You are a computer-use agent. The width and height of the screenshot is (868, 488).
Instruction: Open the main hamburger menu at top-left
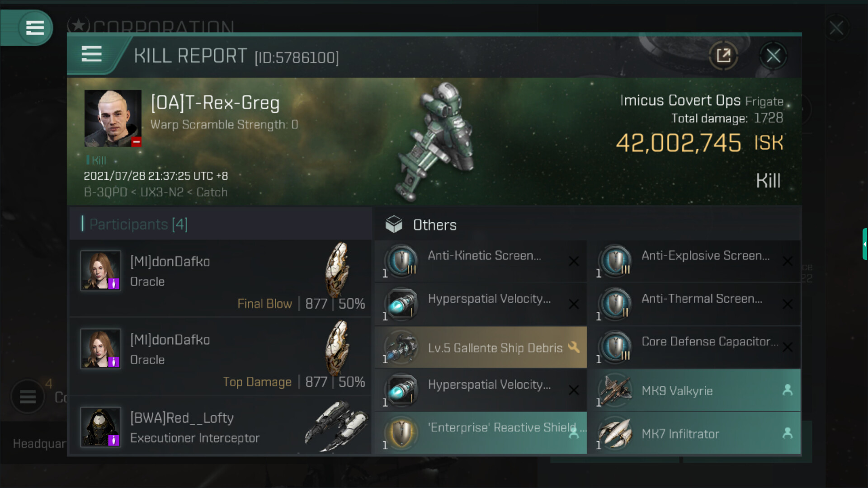35,28
